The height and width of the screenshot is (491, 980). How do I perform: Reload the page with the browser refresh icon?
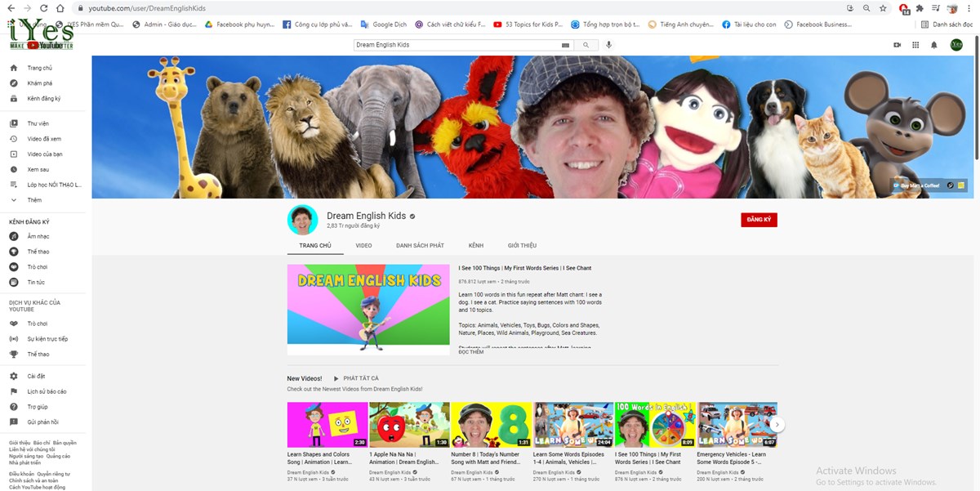[x=44, y=8]
